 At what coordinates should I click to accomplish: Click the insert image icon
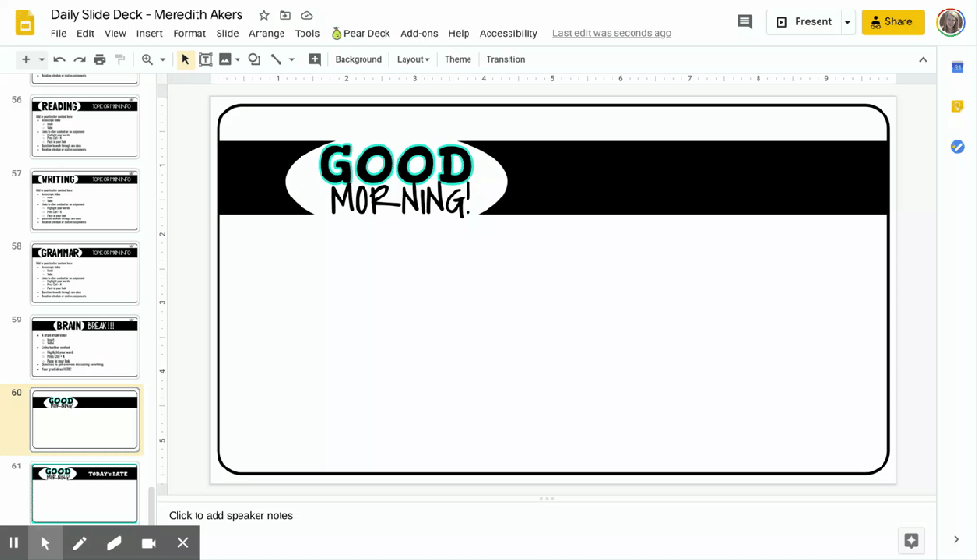point(225,59)
